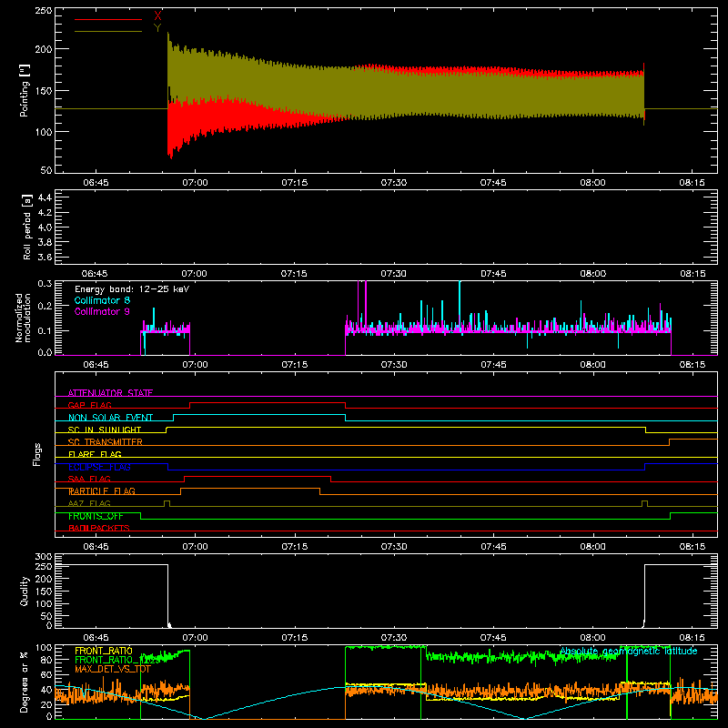Click the 07:30 time label under Roll period plot
The image size is (728, 728).
tap(394, 274)
